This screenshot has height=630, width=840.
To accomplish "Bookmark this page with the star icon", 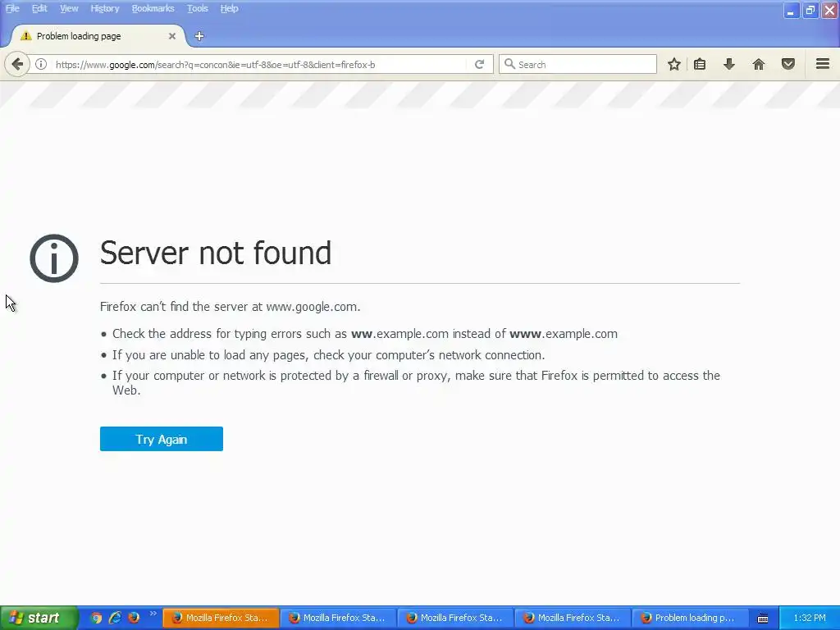I will click(674, 64).
